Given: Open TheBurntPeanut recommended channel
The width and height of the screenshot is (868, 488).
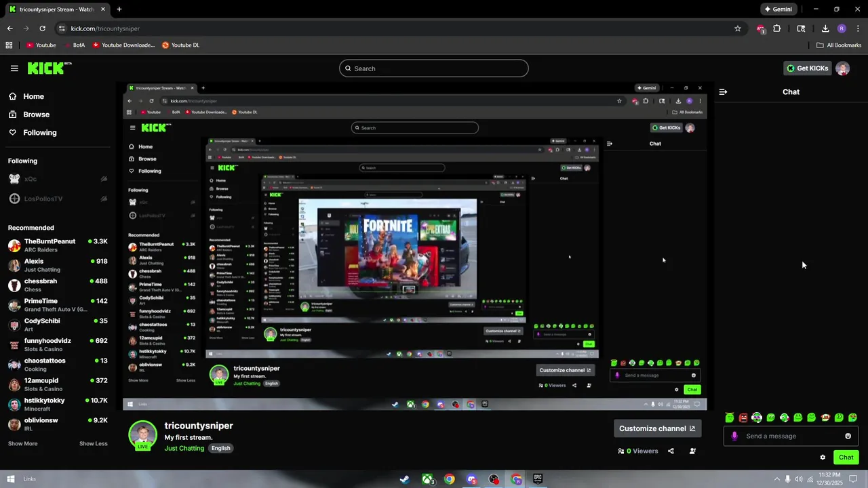Looking at the screenshot, I should coord(58,245).
